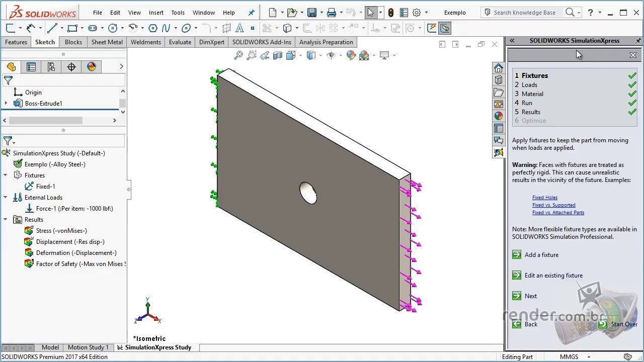Click the feature tree horizontal scrollbar
The width and height of the screenshot is (644, 362).
[45, 121]
